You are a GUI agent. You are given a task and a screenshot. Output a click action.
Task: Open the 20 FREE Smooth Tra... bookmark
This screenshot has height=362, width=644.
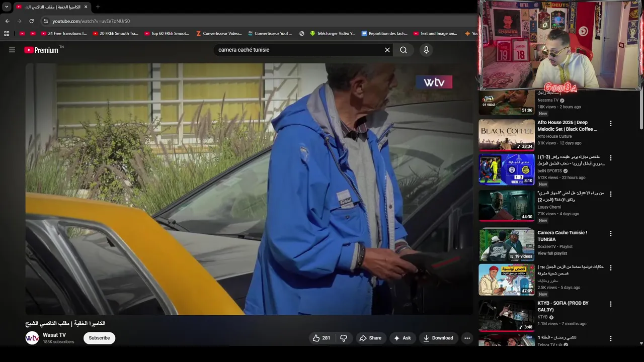[x=115, y=34]
